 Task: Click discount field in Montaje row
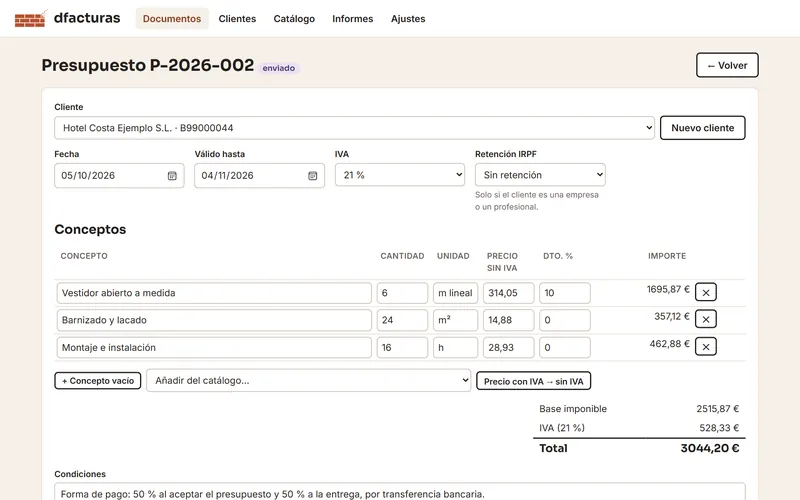[565, 347]
